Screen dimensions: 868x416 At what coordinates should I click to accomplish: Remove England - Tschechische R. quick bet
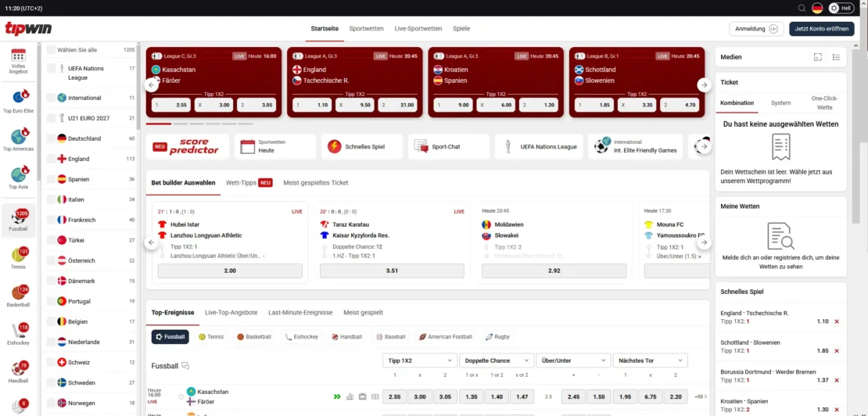pos(837,321)
